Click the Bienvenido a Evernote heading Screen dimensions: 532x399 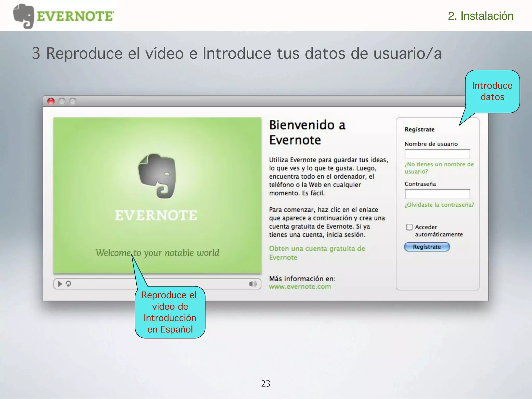pos(307,132)
